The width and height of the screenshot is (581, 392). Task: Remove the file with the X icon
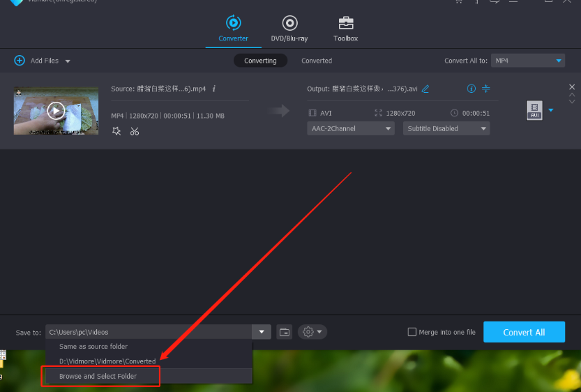(x=572, y=86)
